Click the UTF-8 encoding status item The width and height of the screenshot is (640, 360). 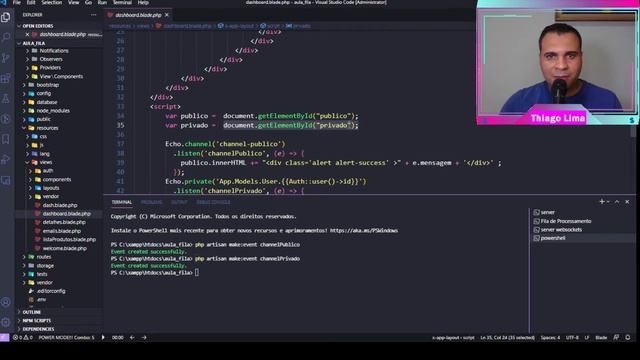(572, 338)
